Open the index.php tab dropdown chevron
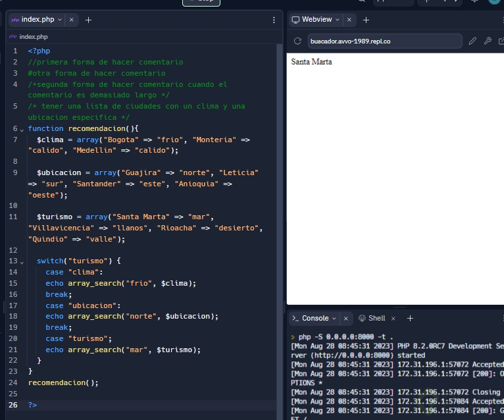This screenshot has width=504, height=420. click(60, 20)
